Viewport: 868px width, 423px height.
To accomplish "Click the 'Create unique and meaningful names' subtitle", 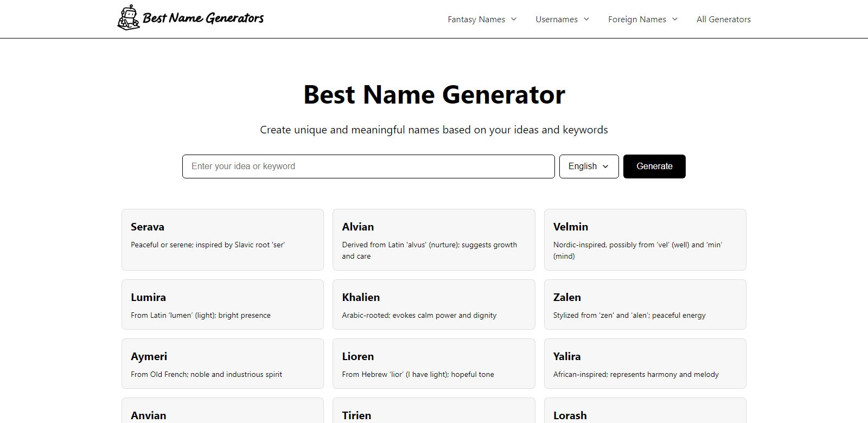I will (x=434, y=130).
